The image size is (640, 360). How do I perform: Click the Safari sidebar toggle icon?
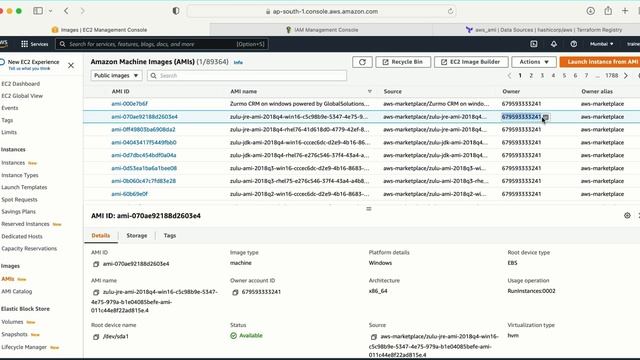pos(38,11)
